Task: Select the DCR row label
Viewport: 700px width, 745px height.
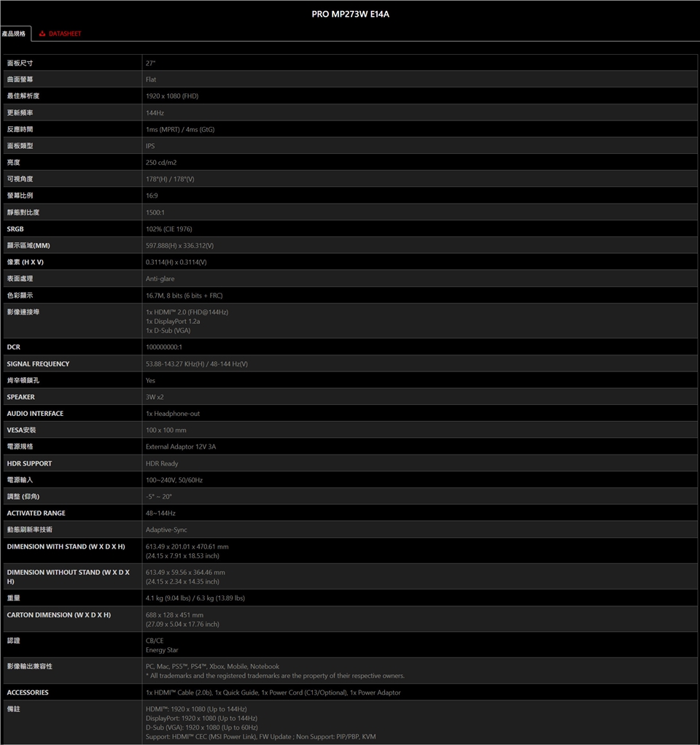Action: tap(14, 347)
